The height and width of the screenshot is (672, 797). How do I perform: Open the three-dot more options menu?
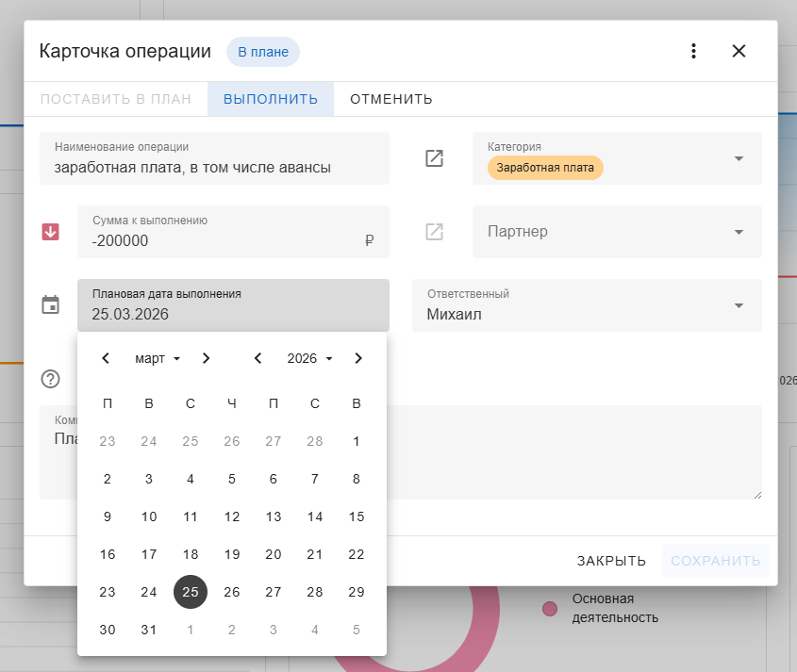(693, 51)
